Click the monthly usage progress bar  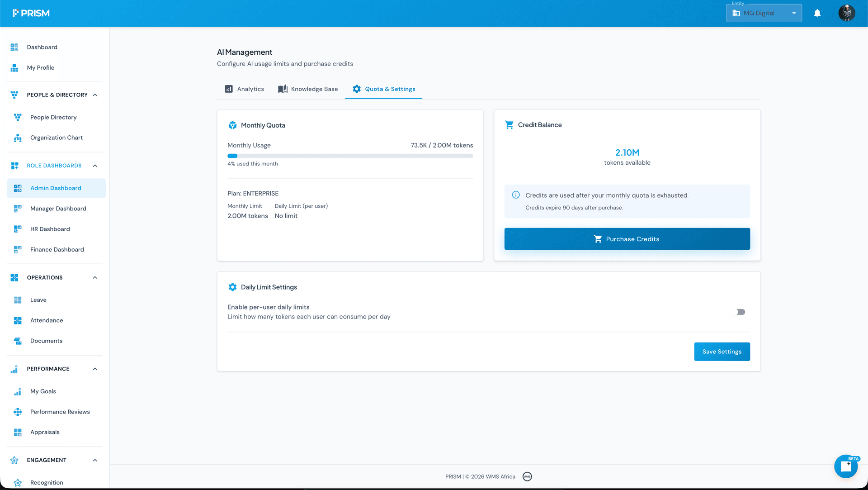[350, 156]
